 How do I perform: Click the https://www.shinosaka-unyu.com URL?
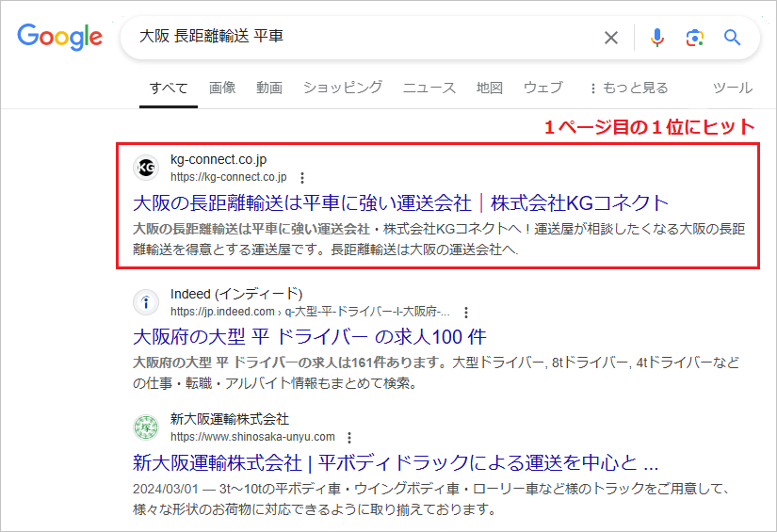coord(252,437)
